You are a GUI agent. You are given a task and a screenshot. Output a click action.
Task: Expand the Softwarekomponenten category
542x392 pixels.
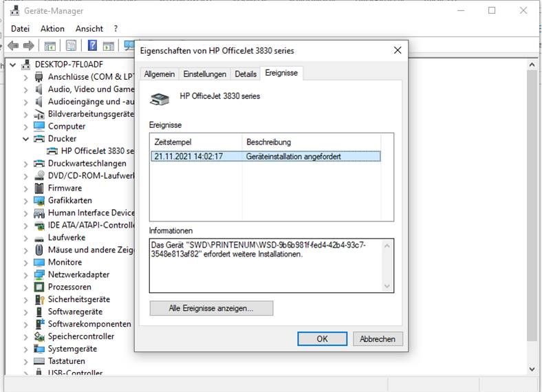(25, 324)
